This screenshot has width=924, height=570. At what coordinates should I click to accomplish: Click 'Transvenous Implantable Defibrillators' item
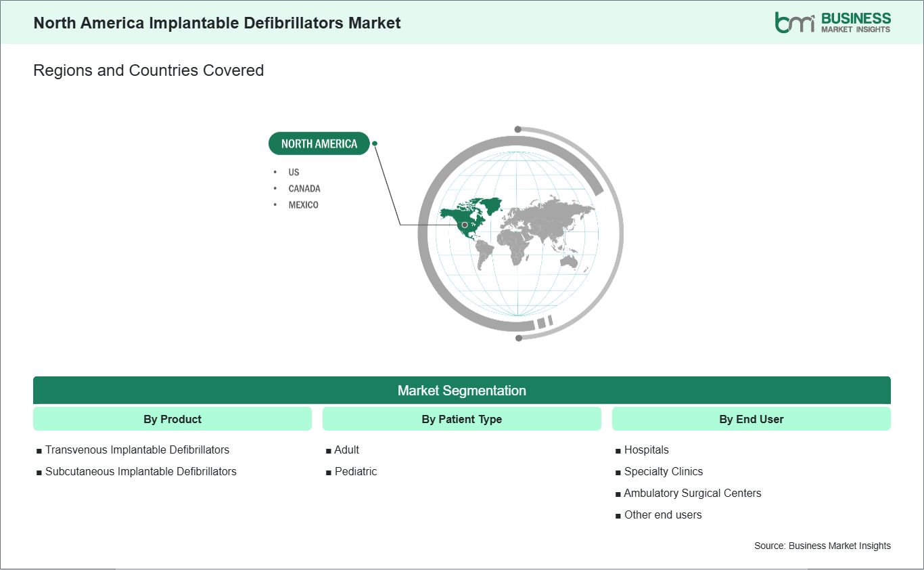click(x=137, y=450)
